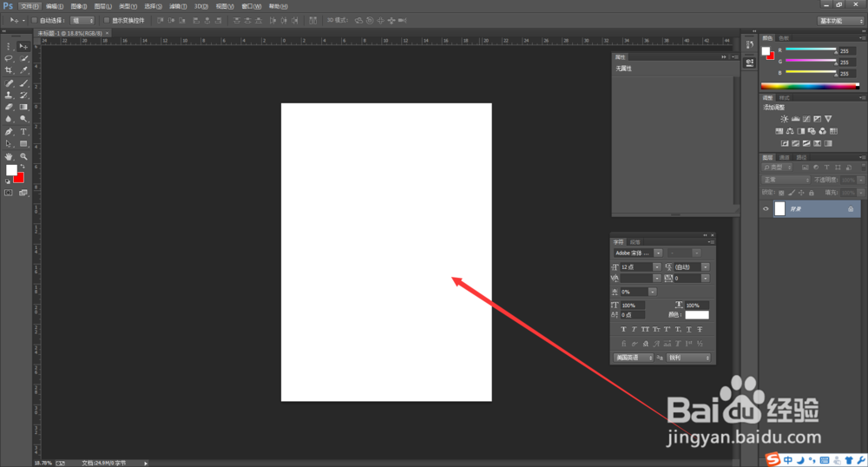868x467 pixels.
Task: Open the leading (自动) dropdown
Action: pyautogui.click(x=705, y=266)
